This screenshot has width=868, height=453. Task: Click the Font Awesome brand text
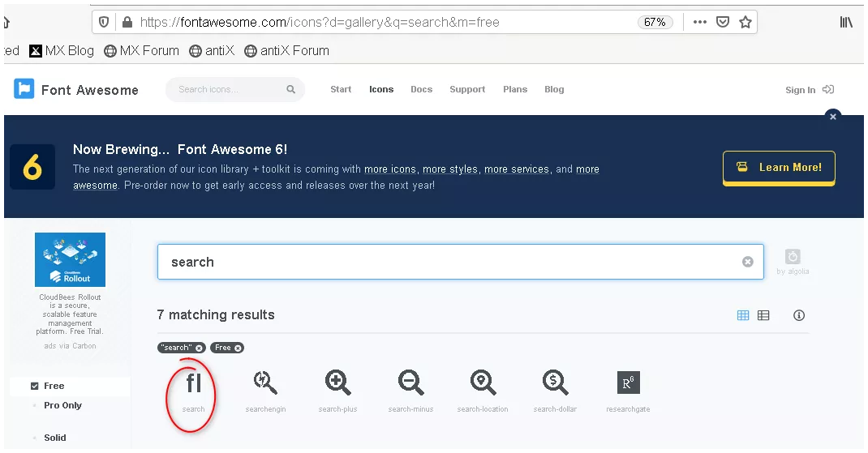[x=90, y=90]
